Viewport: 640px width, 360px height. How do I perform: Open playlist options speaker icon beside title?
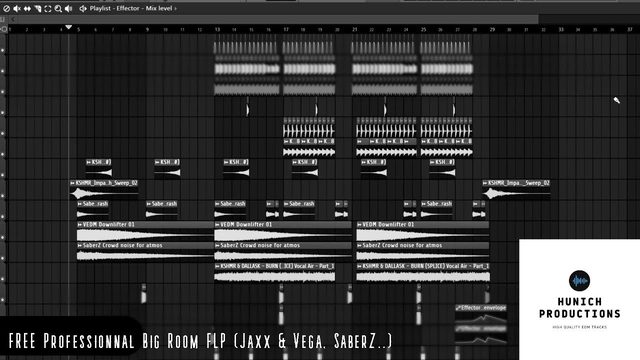(x=83, y=8)
